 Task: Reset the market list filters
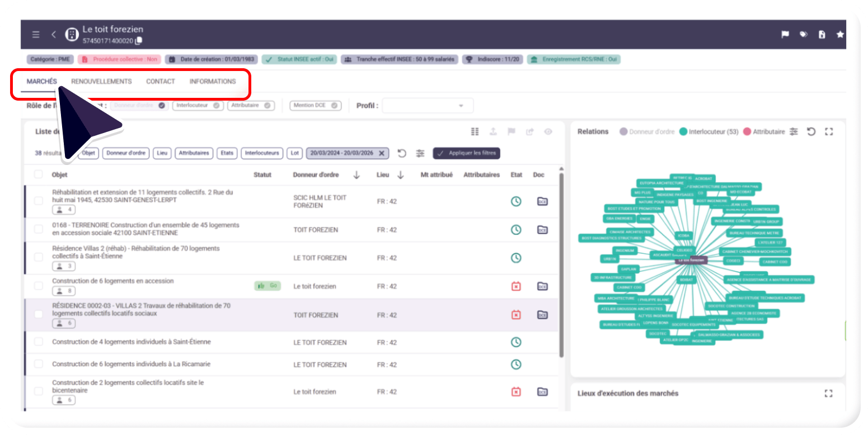point(401,153)
